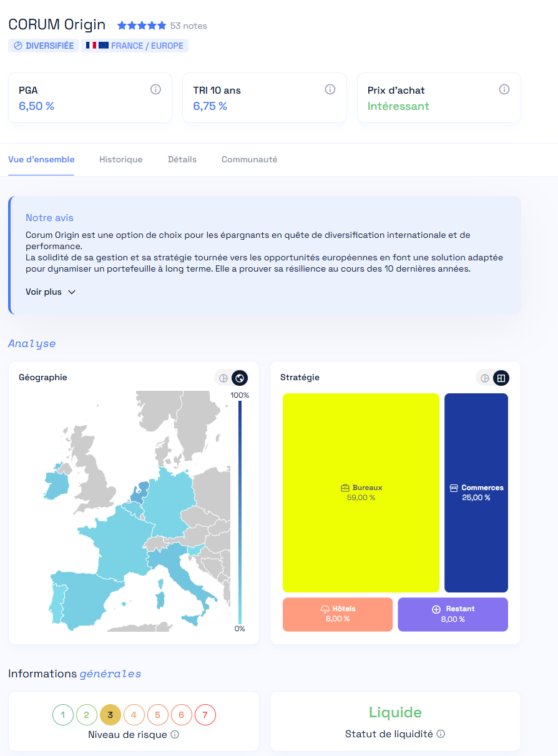Click the five-star rating

point(142,26)
